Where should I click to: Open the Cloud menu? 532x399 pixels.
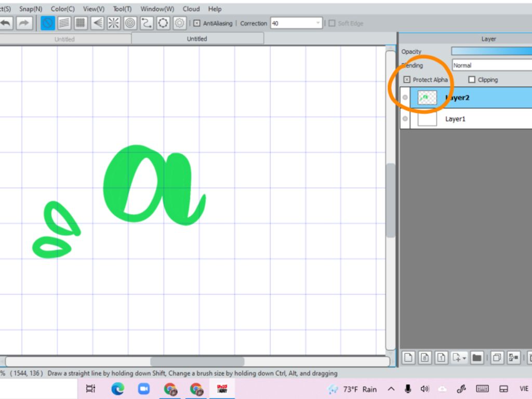coord(191,9)
